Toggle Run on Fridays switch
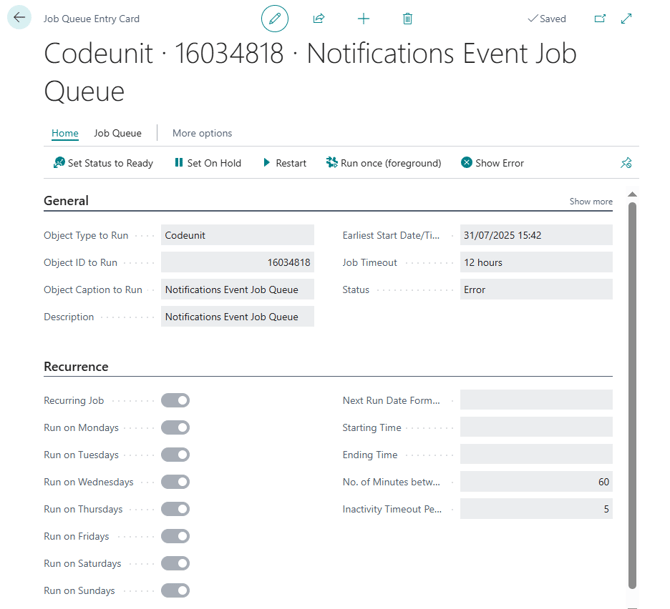The image size is (670, 609). click(x=175, y=536)
